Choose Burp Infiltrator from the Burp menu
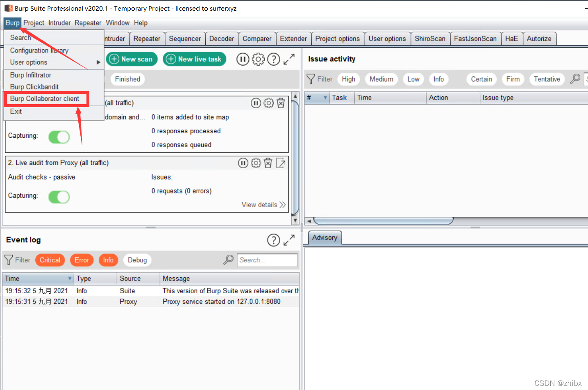 click(x=54, y=75)
